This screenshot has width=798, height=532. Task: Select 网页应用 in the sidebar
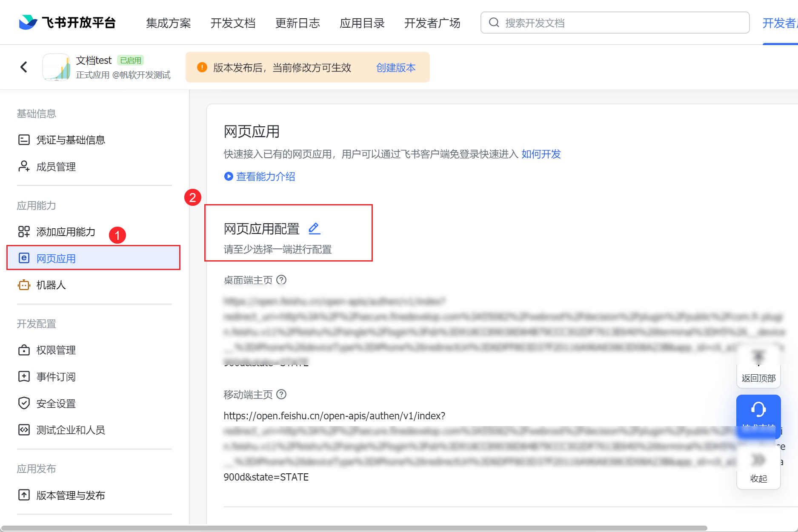pyautogui.click(x=94, y=258)
